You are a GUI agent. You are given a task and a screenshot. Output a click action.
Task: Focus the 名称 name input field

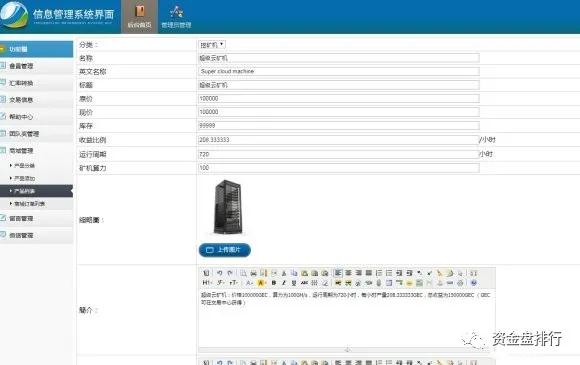coord(339,58)
